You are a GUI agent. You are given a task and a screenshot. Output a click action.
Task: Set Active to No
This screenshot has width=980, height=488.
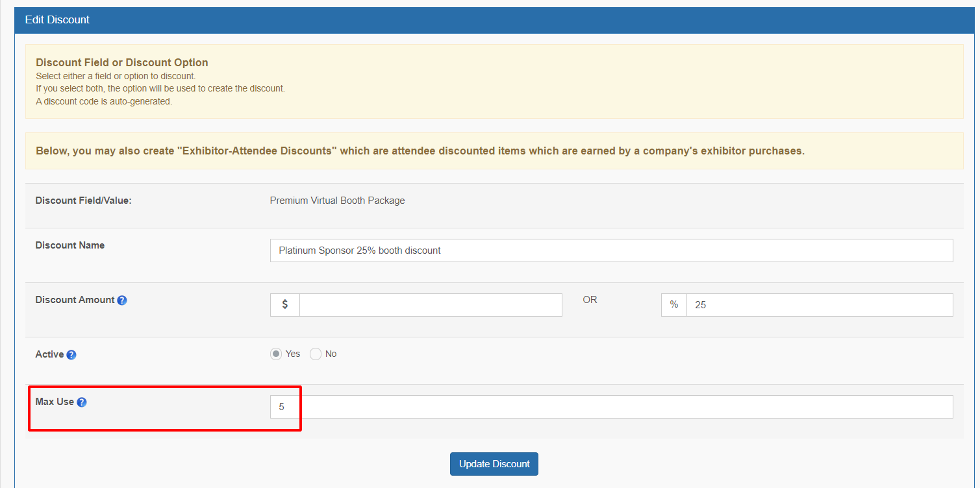[316, 354]
